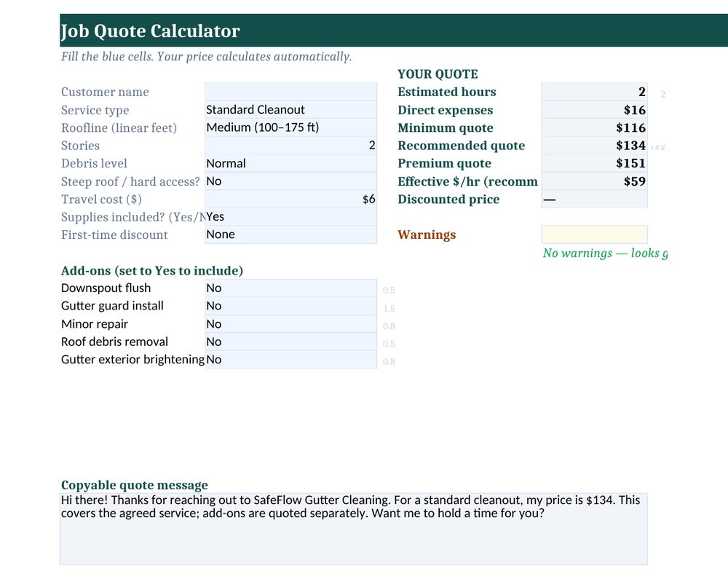Click the 'Minimum quote' label
Viewport: 728px width, 579px height.
[x=446, y=127]
